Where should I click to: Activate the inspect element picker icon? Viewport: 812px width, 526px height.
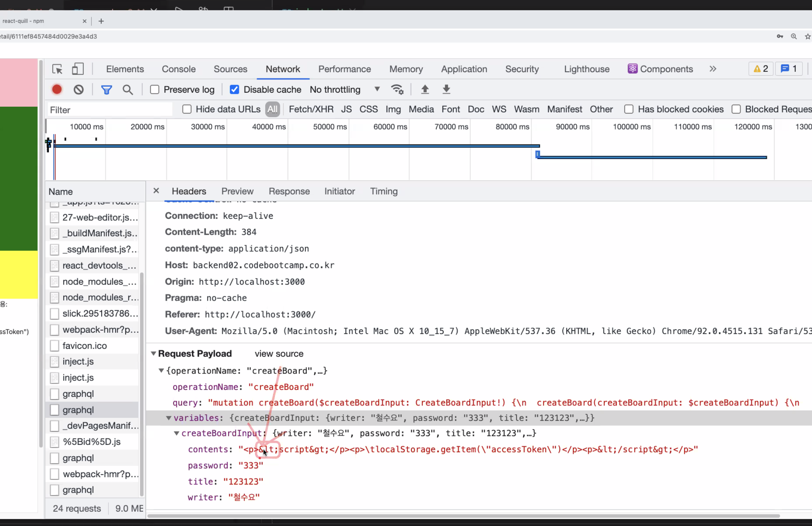pos(57,69)
